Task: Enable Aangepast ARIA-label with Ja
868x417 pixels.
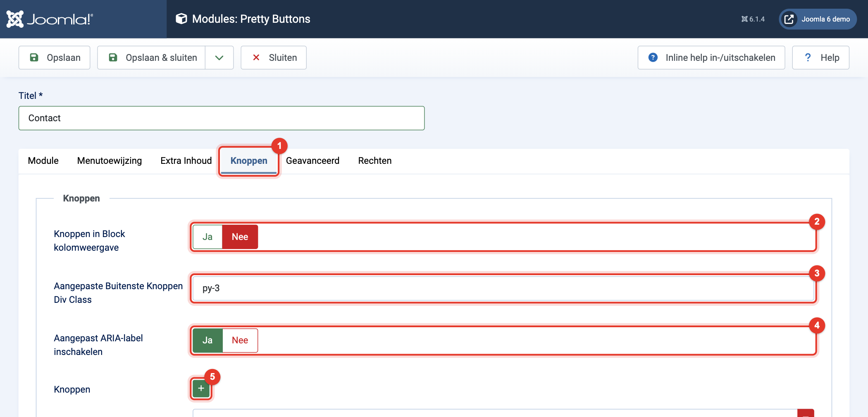Action: coord(207,340)
